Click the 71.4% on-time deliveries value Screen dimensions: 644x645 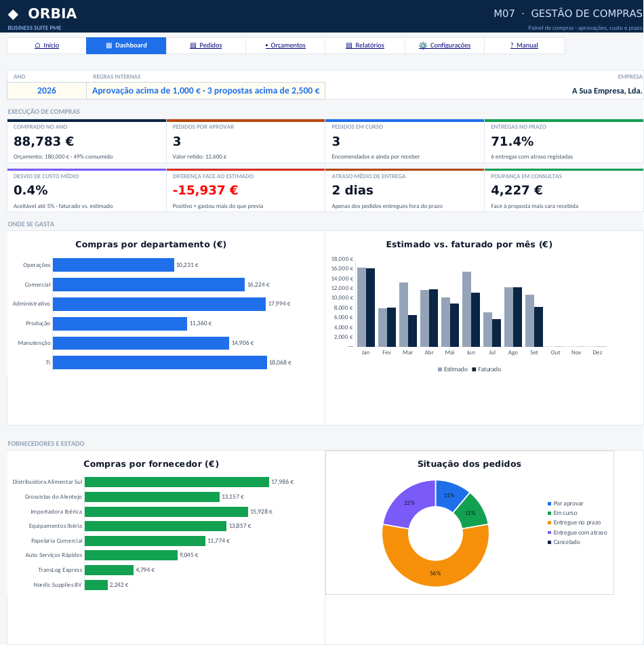click(x=512, y=141)
